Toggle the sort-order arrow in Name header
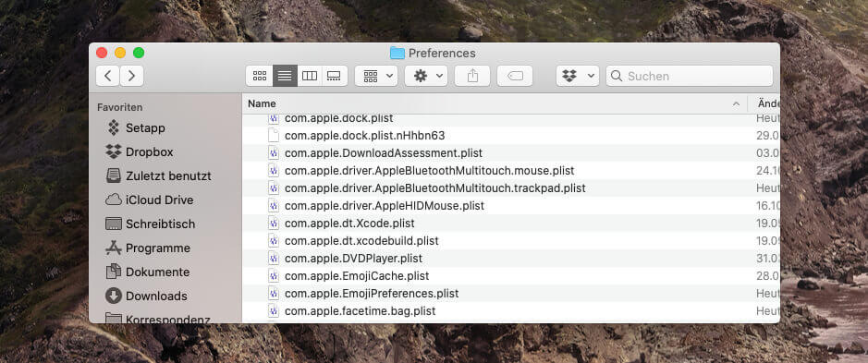This screenshot has height=363, width=868. pos(736,103)
